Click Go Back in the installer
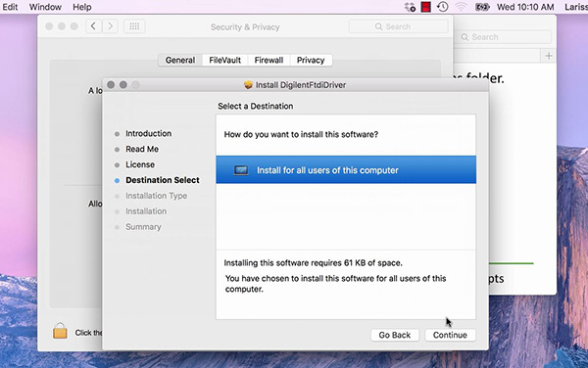The width and height of the screenshot is (588, 368). 395,335
